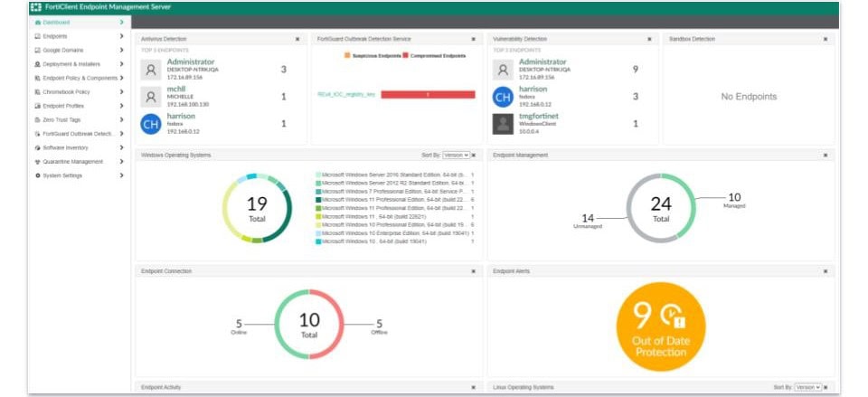Viewport: 868px width, 397px height.
Task: Close the Linux Operating Systems widget
Action: click(x=826, y=388)
